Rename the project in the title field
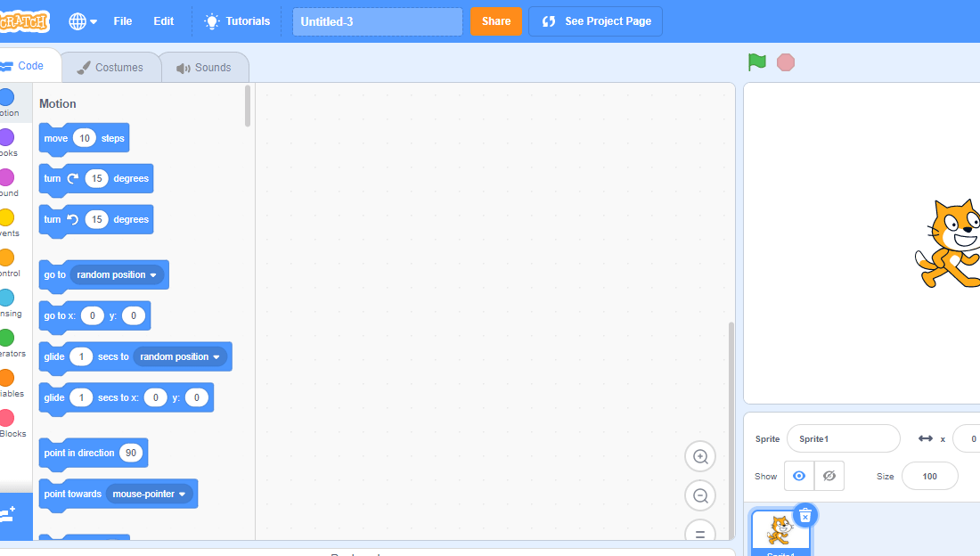This screenshot has height=556, width=980. [x=377, y=20]
